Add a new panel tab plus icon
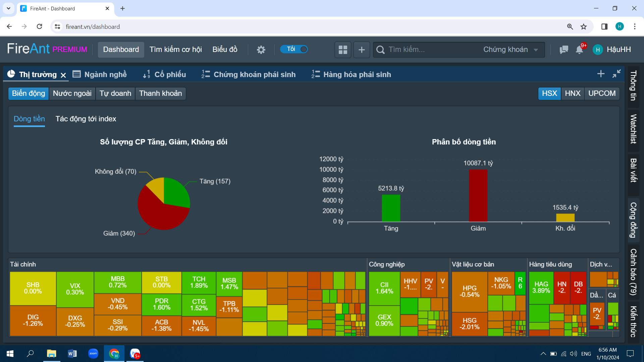Screen dimensions: 644x362 601,74
